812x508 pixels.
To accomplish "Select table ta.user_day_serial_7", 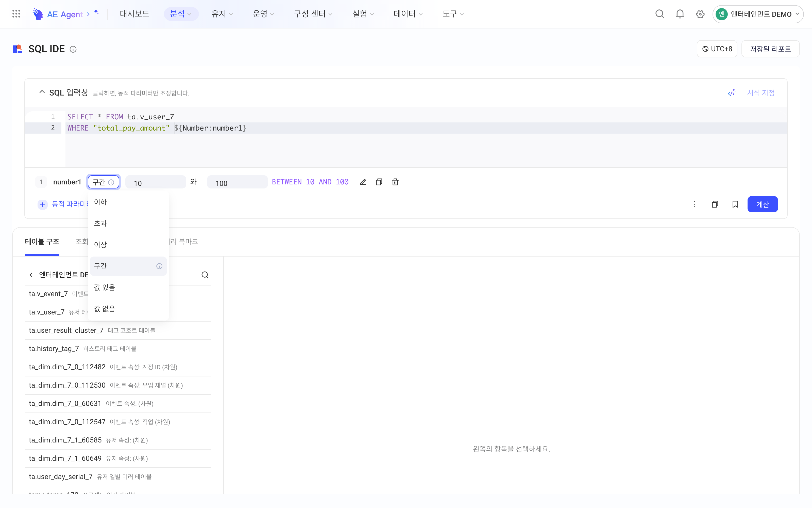I will 118,477.
